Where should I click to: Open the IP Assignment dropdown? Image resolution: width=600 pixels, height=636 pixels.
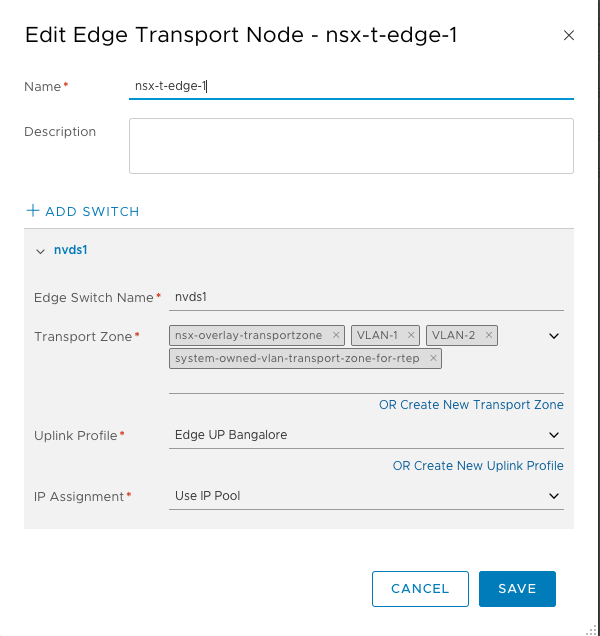click(x=366, y=495)
